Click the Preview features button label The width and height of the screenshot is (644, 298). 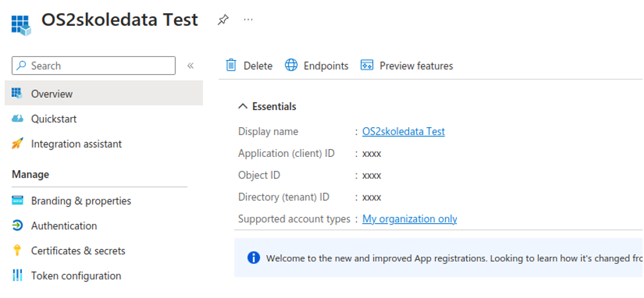click(416, 66)
